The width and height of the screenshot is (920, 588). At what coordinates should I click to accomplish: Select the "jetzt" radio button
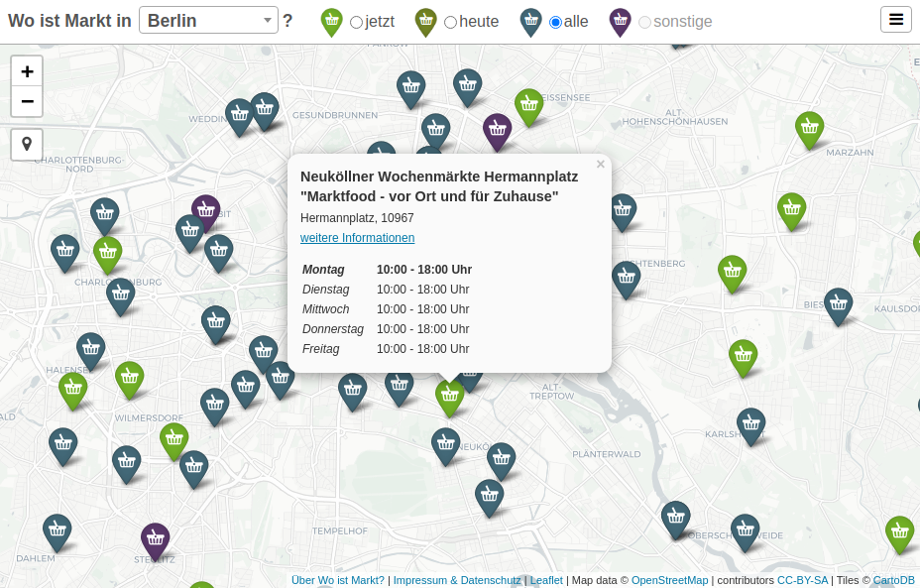pyautogui.click(x=355, y=22)
